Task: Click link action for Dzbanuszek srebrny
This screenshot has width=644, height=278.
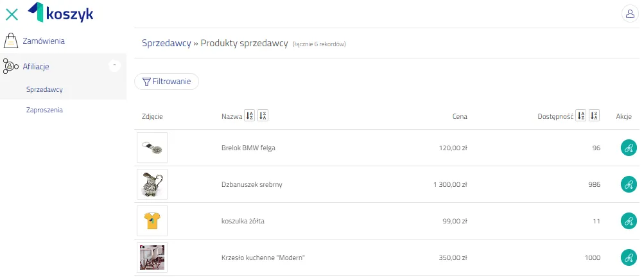Action: click(629, 184)
